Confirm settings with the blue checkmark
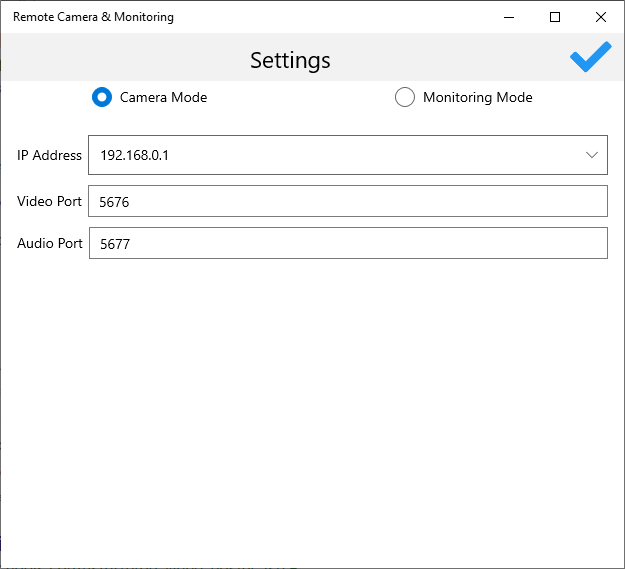Viewport: 625px width, 569px height. [x=590, y=57]
